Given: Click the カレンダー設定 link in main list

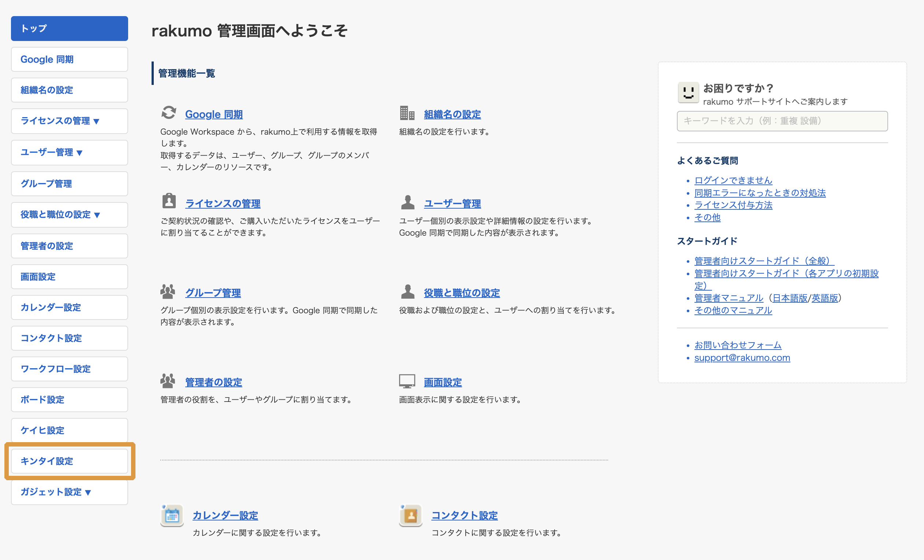Looking at the screenshot, I should (x=226, y=515).
